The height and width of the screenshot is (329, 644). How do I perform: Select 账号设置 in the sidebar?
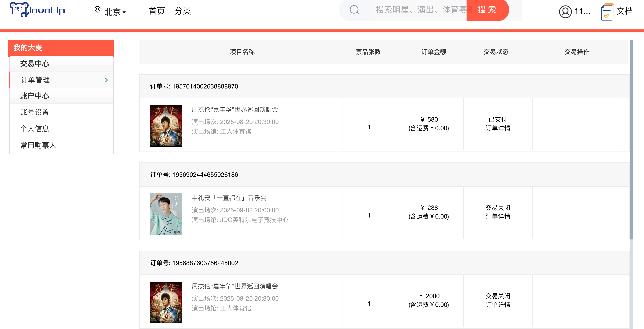[x=34, y=112]
